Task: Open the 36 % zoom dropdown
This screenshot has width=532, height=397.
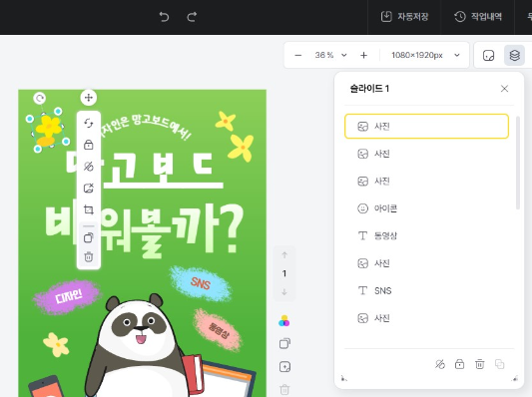Action: 330,55
